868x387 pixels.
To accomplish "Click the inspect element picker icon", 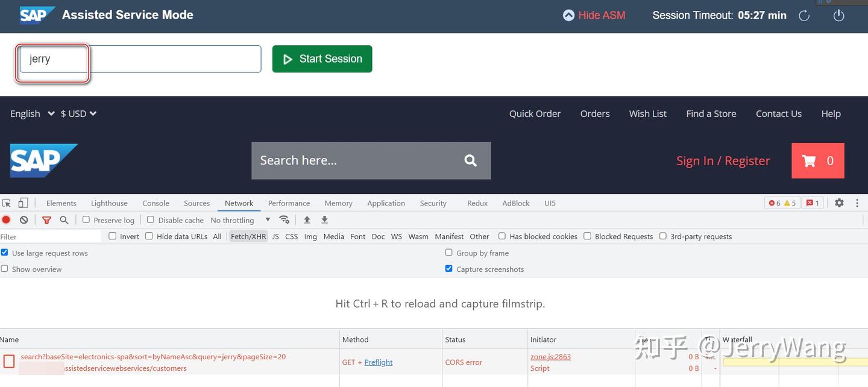I will point(7,203).
